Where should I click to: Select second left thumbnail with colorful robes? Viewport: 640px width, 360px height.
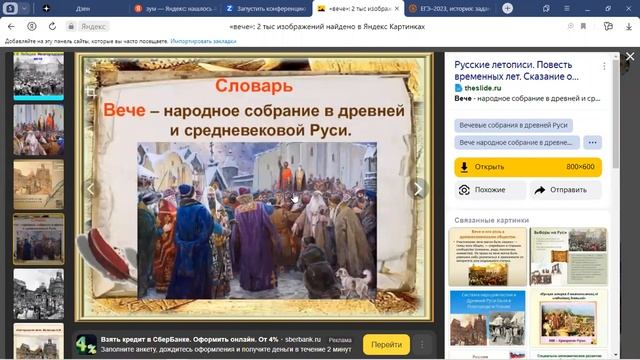(x=38, y=130)
